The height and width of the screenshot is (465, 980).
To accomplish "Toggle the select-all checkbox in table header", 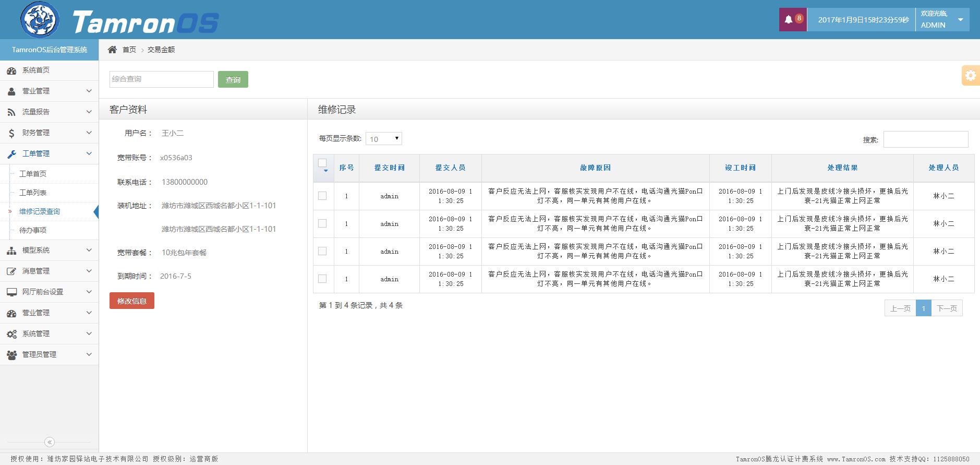I will pyautogui.click(x=322, y=163).
